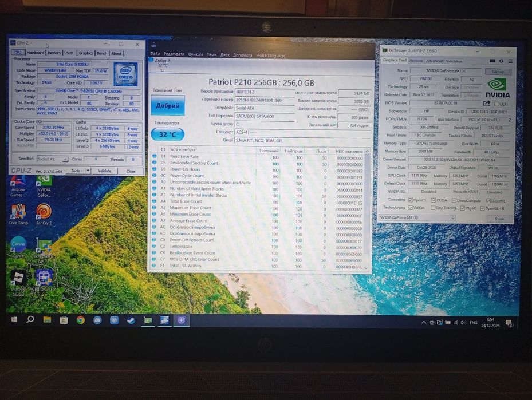532x400 pixels.
Task: Click the 32 °C temperature button
Action: (x=168, y=134)
